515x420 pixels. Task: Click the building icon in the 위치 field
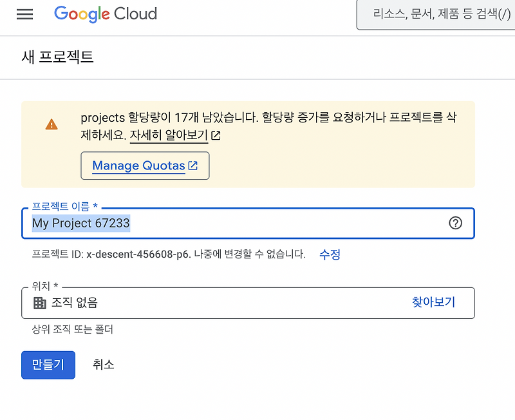tap(40, 303)
